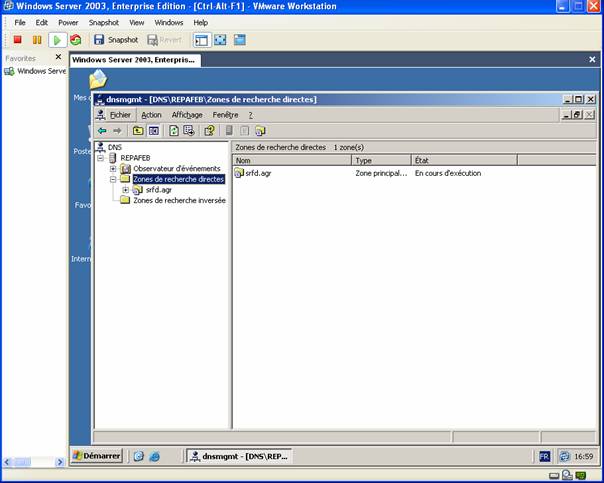
Task: Click the Démarrer start button
Action: click(97, 456)
